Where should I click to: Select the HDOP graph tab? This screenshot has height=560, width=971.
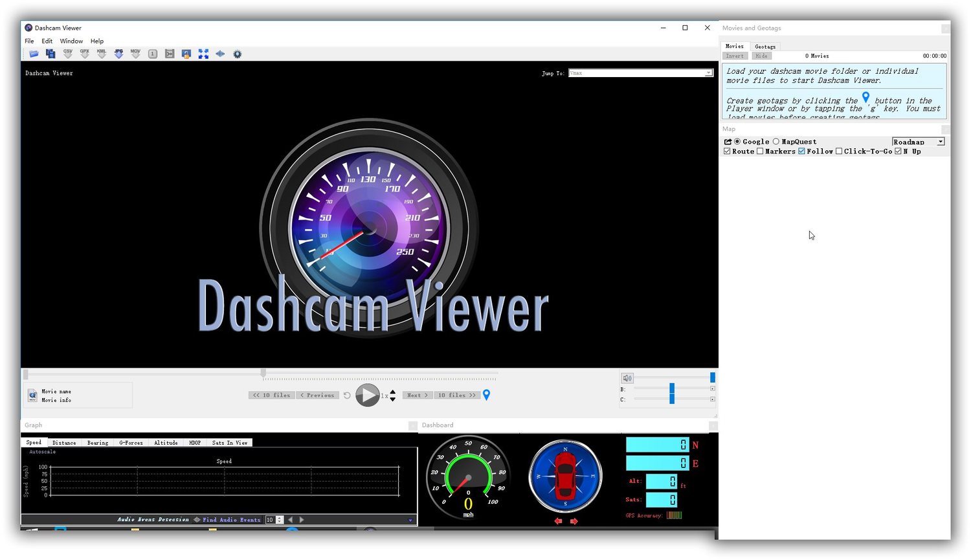[195, 443]
